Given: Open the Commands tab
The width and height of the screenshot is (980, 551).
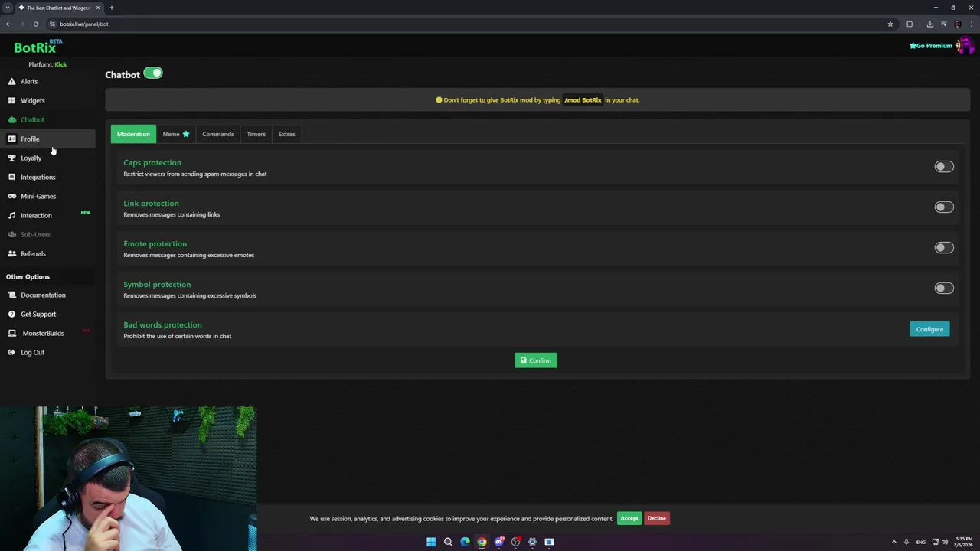Looking at the screenshot, I should pyautogui.click(x=218, y=134).
